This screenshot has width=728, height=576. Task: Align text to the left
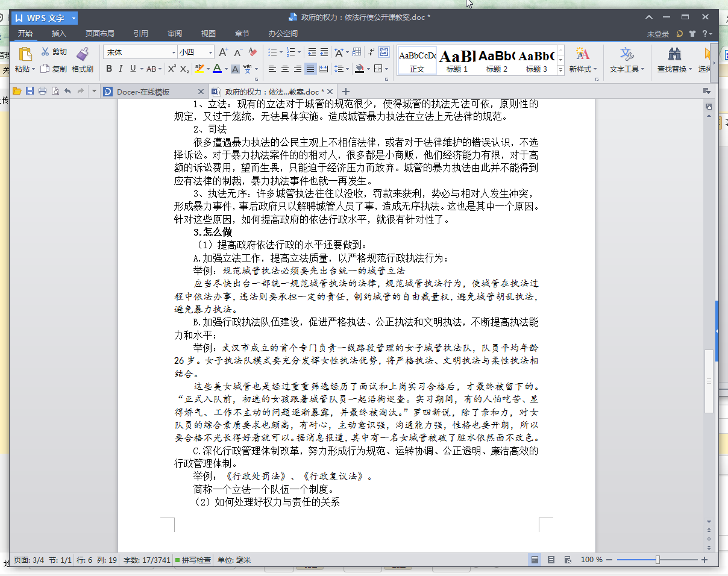point(272,69)
